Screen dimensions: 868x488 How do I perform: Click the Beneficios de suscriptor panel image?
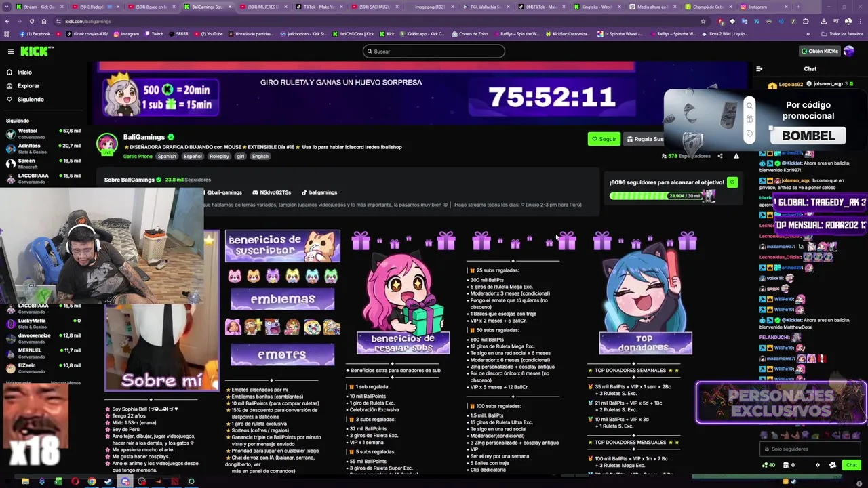pyautogui.click(x=283, y=246)
